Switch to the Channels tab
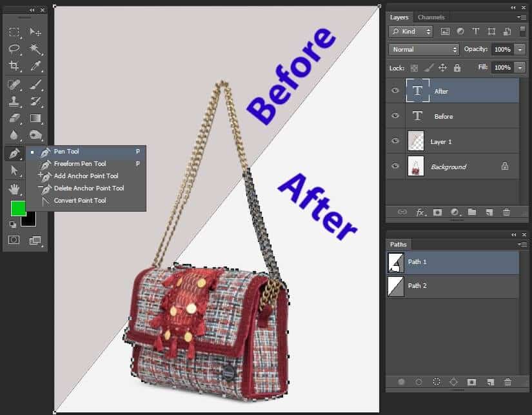This screenshot has width=532, height=415. (x=431, y=17)
